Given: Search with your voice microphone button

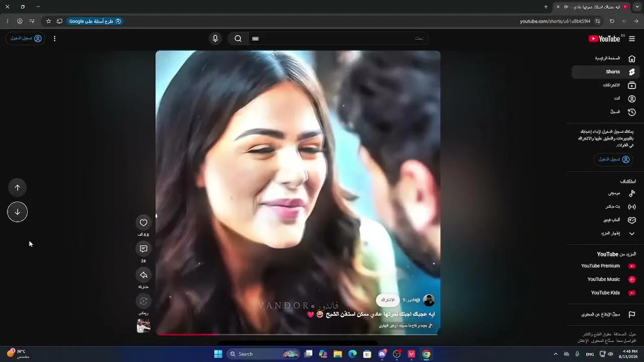Looking at the screenshot, I should tap(215, 39).
